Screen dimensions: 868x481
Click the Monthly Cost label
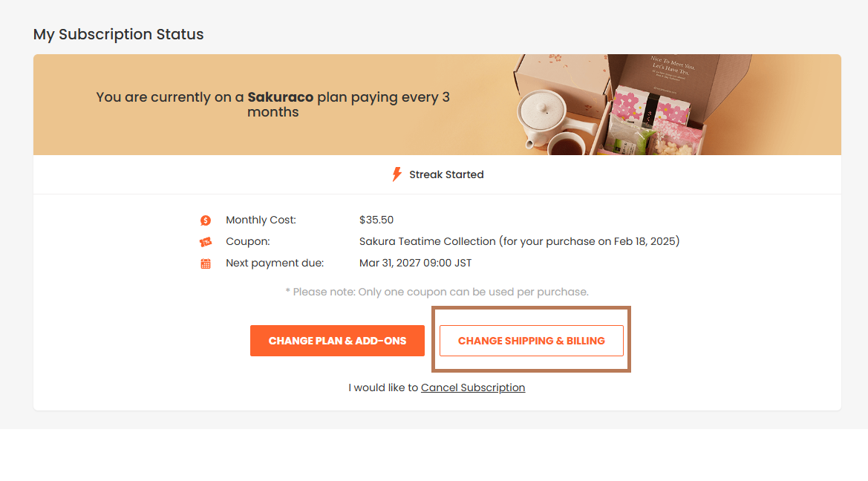click(261, 220)
